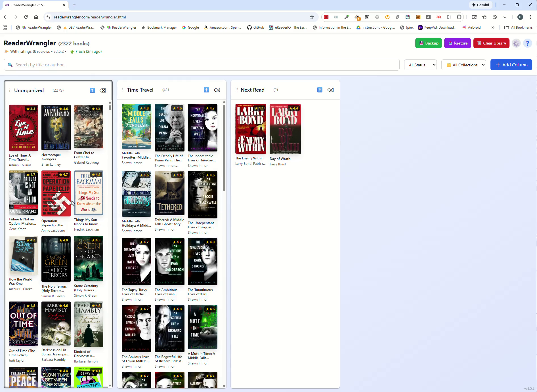
Task: Open the All Collections dropdown
Action: click(463, 65)
